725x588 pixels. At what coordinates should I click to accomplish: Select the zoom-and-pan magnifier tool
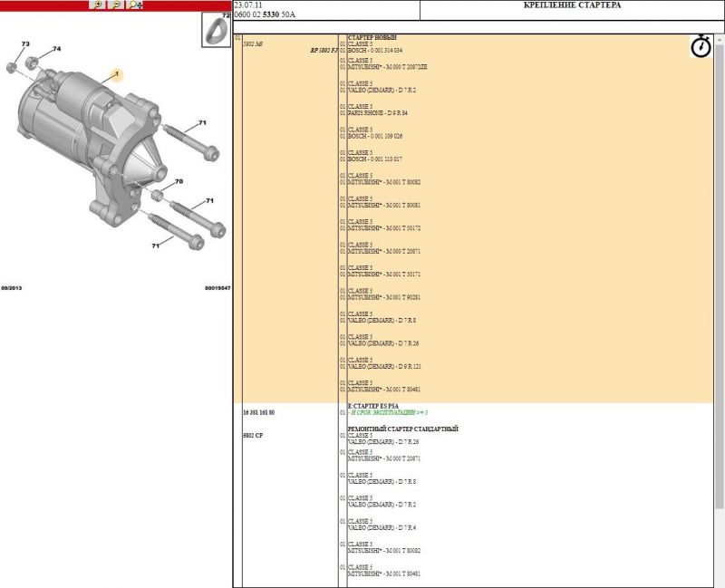point(135,5)
